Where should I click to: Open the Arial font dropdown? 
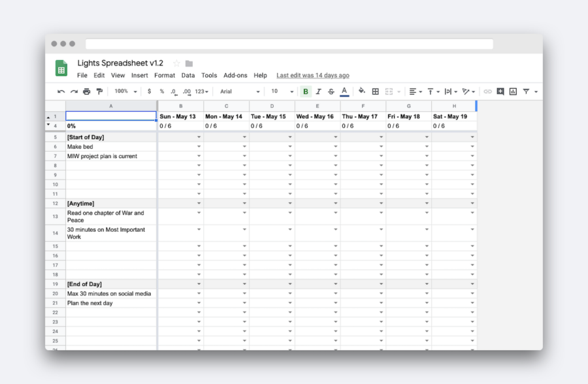pyautogui.click(x=240, y=91)
